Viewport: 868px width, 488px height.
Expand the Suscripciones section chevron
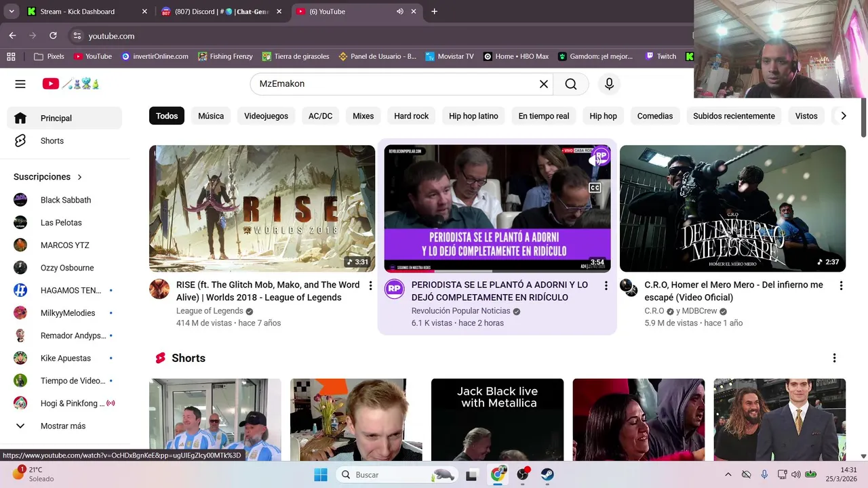coord(79,177)
